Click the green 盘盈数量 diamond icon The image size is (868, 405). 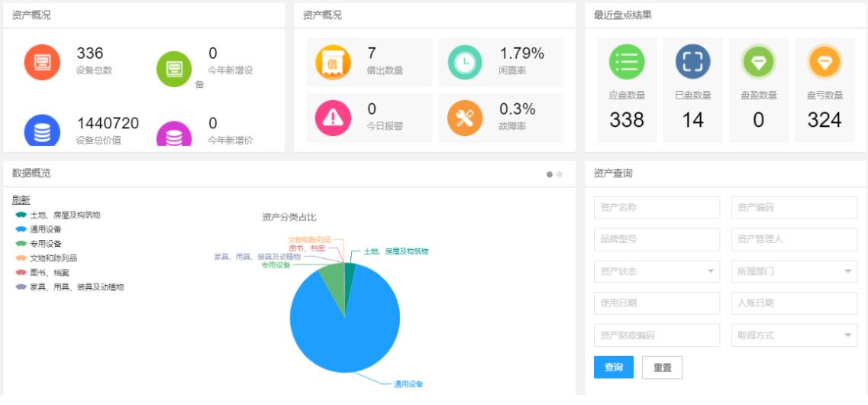click(758, 61)
